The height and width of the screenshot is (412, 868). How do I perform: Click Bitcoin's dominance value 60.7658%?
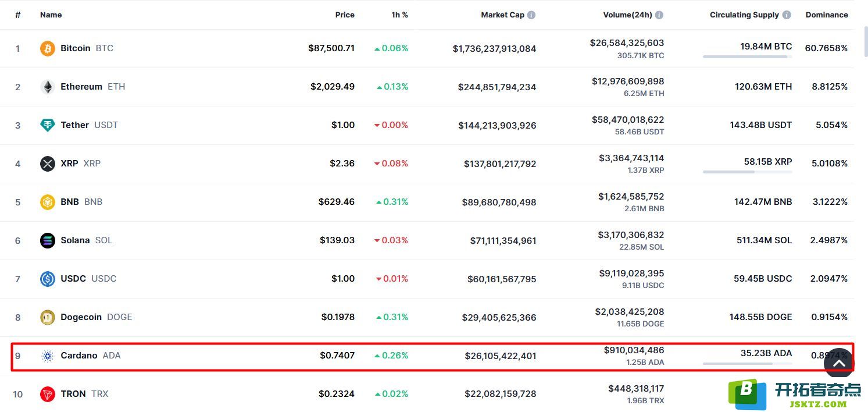[x=826, y=48]
